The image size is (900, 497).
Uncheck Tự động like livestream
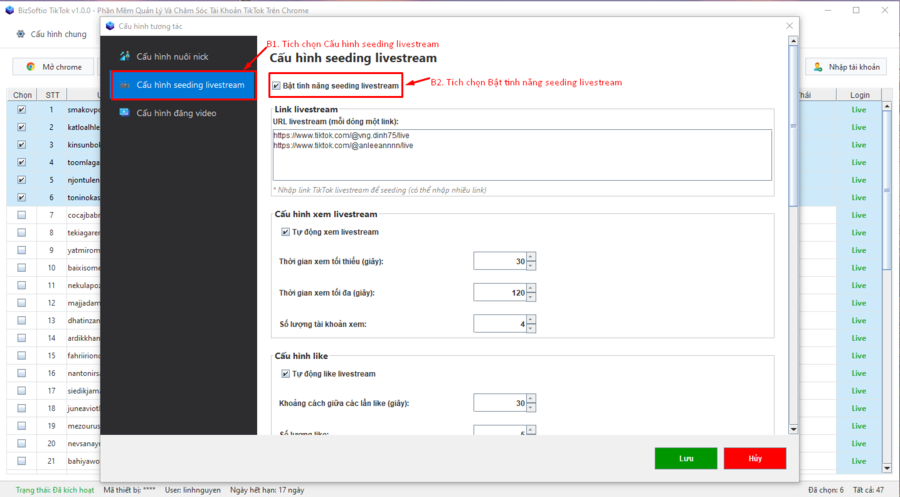[x=286, y=374]
